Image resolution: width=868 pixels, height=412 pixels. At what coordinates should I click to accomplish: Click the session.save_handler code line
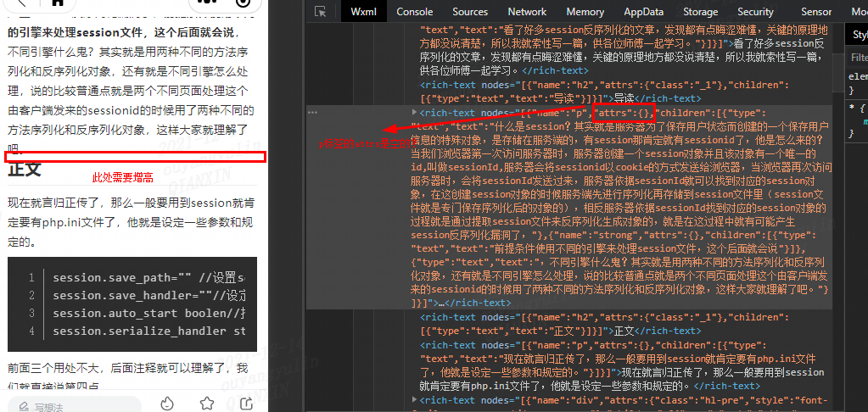[148, 295]
